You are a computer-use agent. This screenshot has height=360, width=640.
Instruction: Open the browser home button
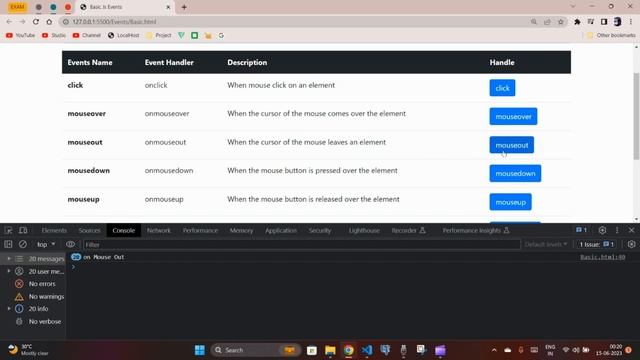[49, 22]
